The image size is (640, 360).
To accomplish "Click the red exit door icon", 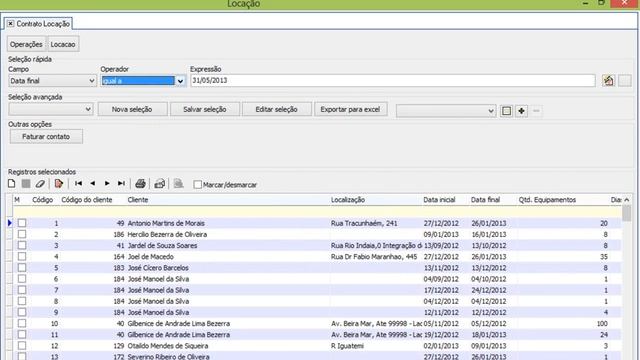I will (x=58, y=184).
